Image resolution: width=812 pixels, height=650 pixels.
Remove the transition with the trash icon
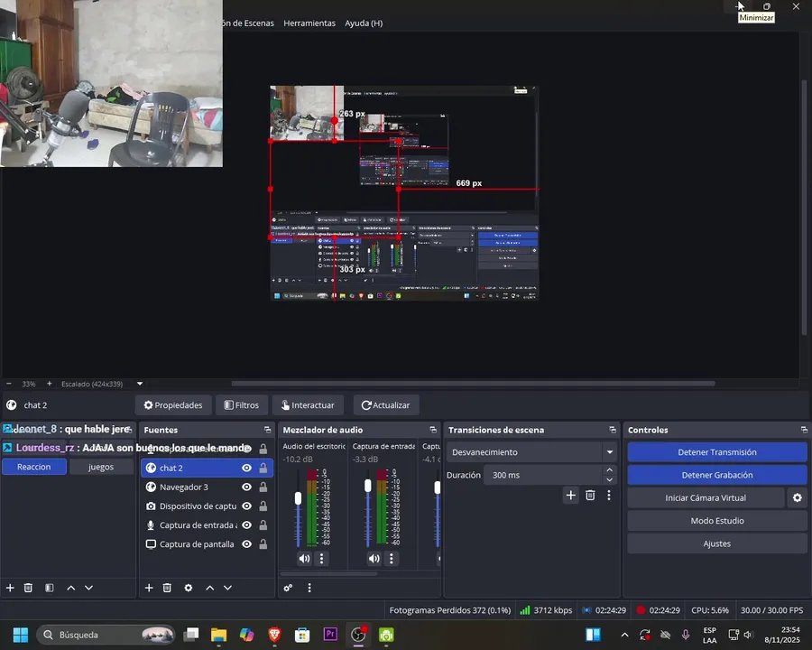590,495
